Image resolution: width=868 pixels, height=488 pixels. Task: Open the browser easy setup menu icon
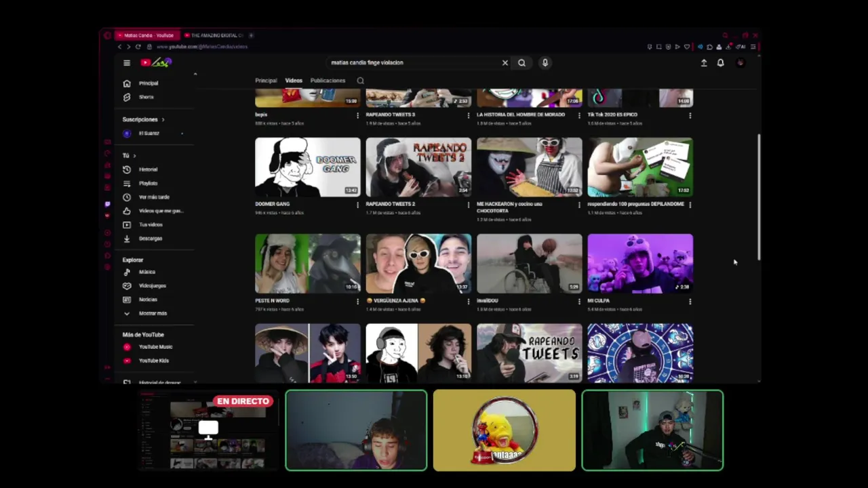click(x=753, y=47)
